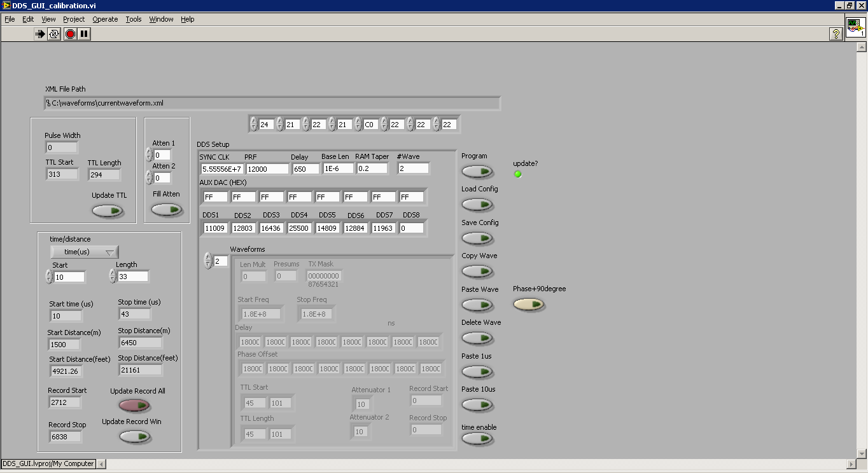Click the PRF input field
Screen dimensions: 868x473
click(x=267, y=168)
